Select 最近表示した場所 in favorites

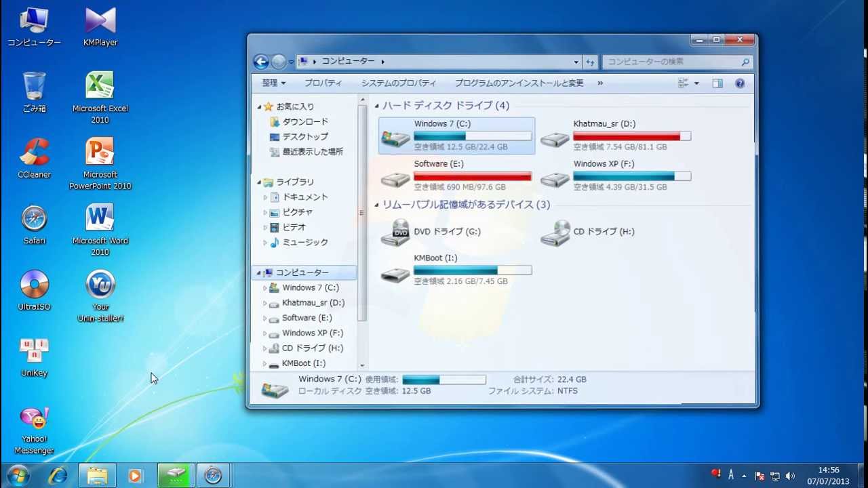click(313, 152)
